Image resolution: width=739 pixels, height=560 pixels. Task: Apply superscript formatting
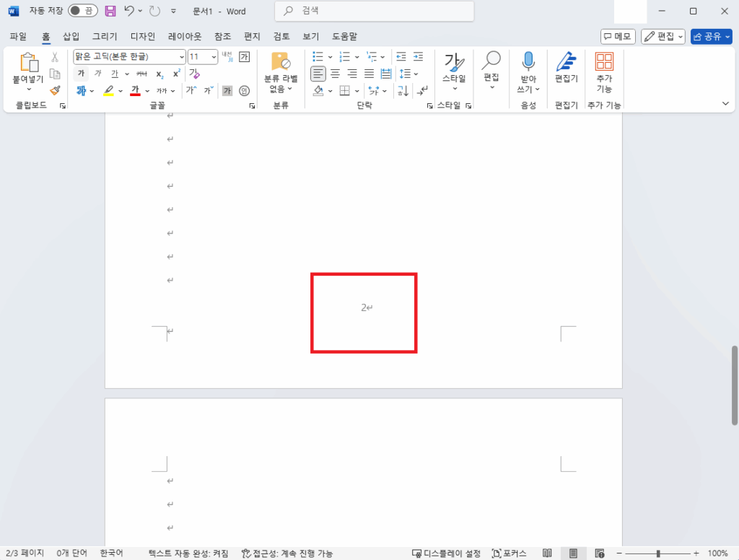(178, 73)
